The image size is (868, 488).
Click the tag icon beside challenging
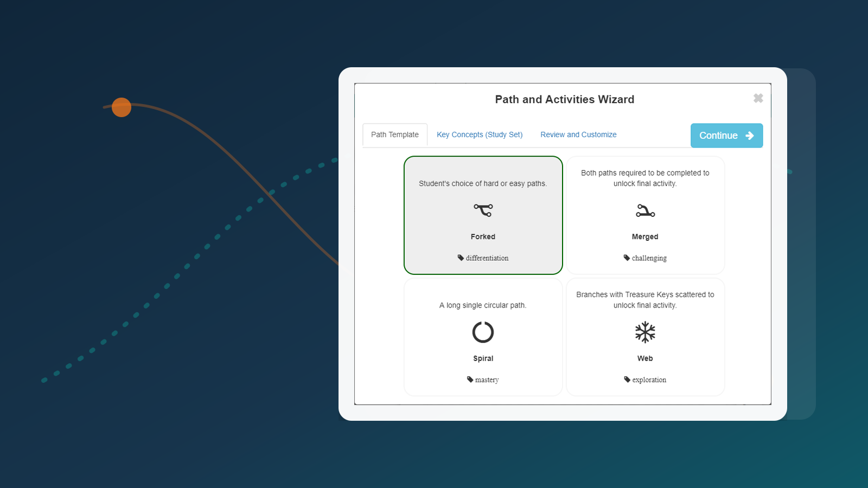pyautogui.click(x=627, y=258)
